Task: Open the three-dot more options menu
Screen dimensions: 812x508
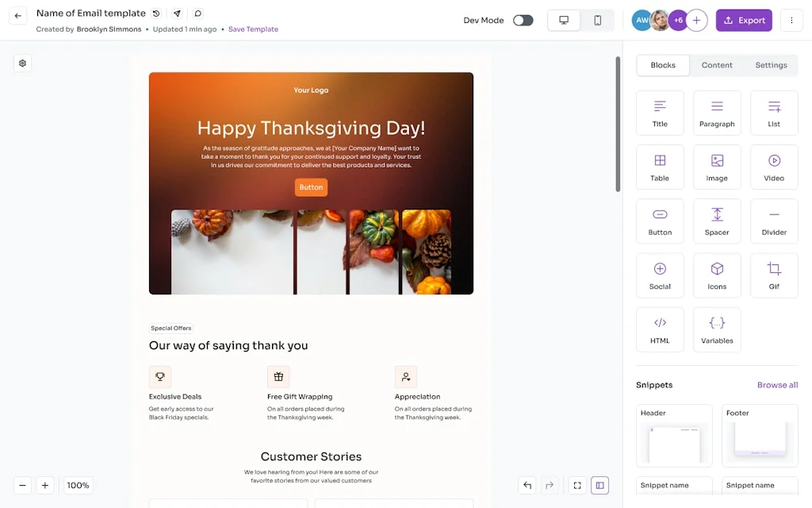Action: tap(791, 20)
